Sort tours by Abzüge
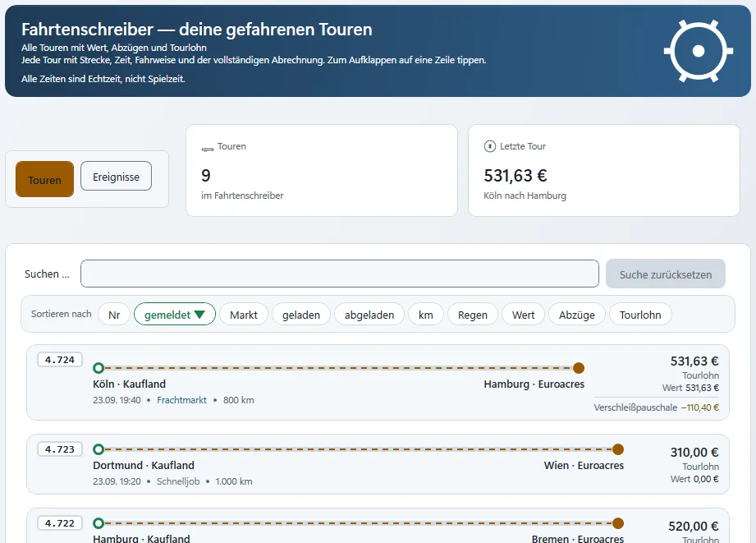Image resolution: width=756 pixels, height=543 pixels. point(576,314)
